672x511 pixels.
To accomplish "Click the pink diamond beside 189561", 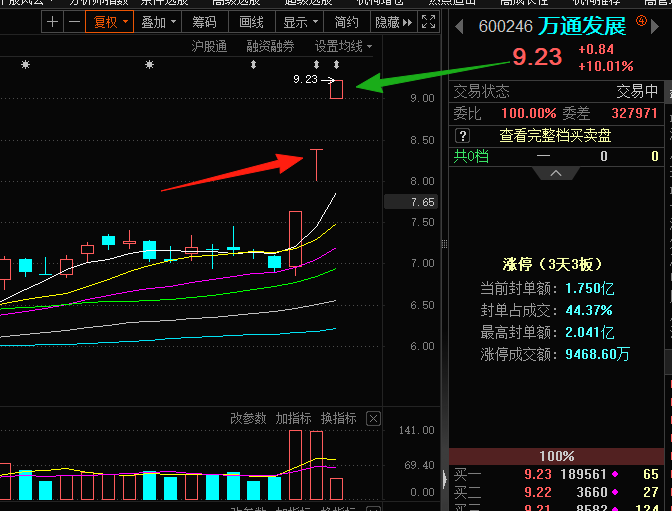I will pyautogui.click(x=615, y=474).
